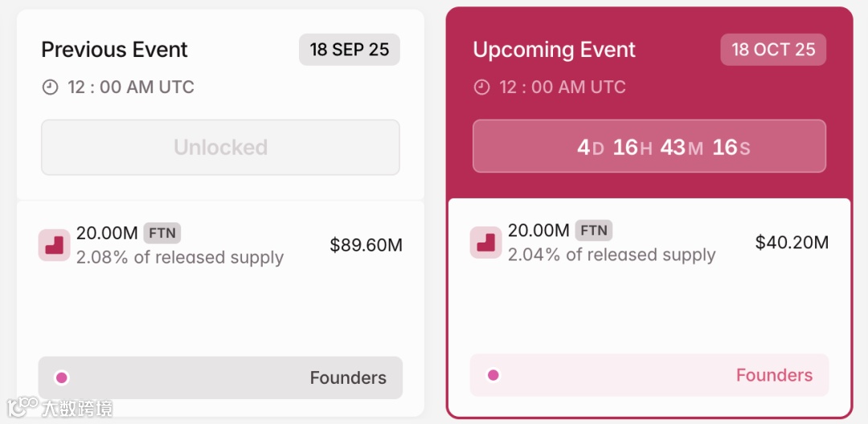Click the clock icon in Previous Event
The height and width of the screenshot is (424, 868).
click(50, 88)
